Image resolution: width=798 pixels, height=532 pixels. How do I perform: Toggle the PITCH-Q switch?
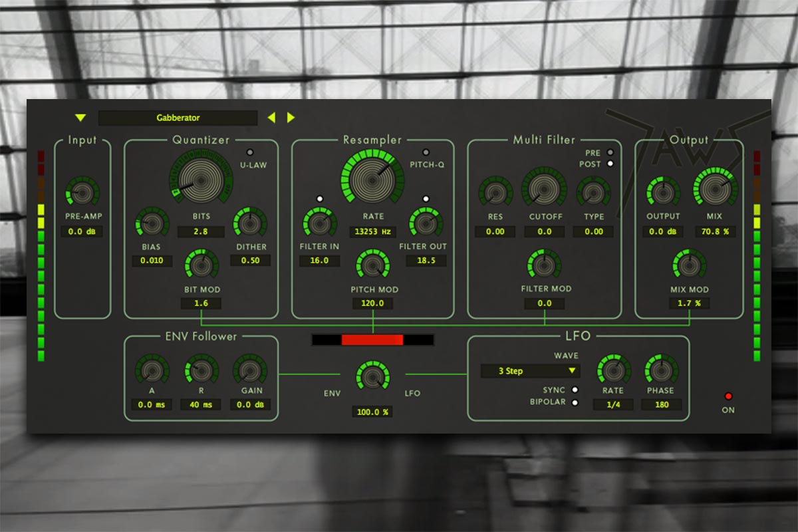click(426, 152)
